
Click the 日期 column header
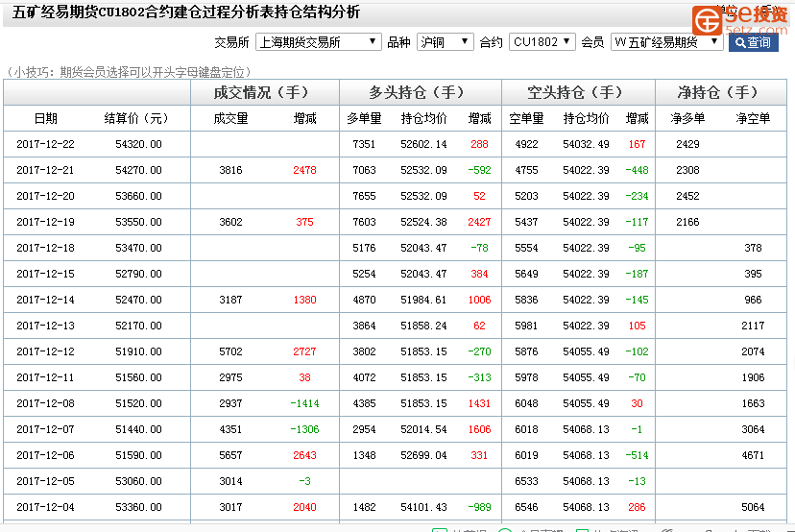46,119
